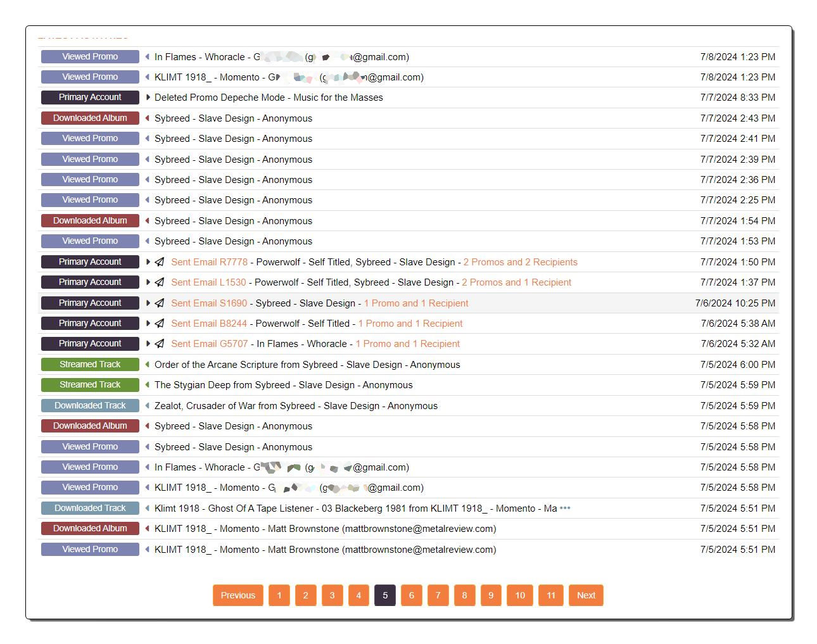The height and width of the screenshot is (644, 817).
Task: Select text 'Order of the Arcane Scripture from Sybreed'
Action: point(246,365)
